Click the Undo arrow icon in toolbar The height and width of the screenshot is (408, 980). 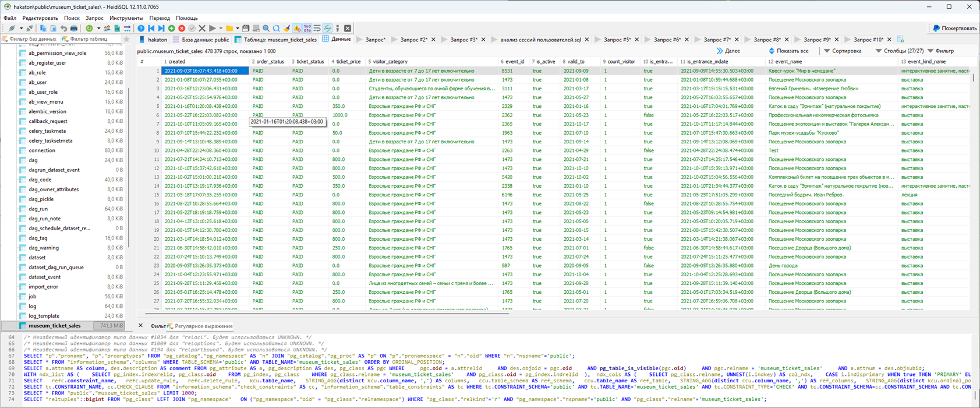point(63,28)
